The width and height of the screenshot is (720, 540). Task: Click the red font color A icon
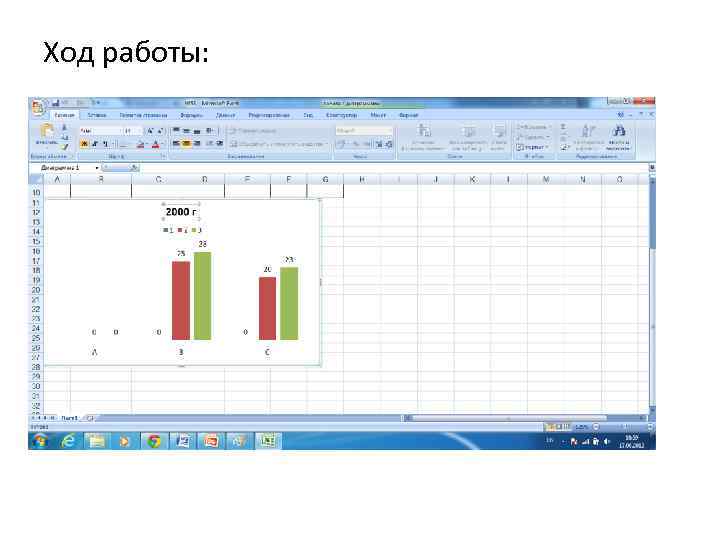point(156,145)
